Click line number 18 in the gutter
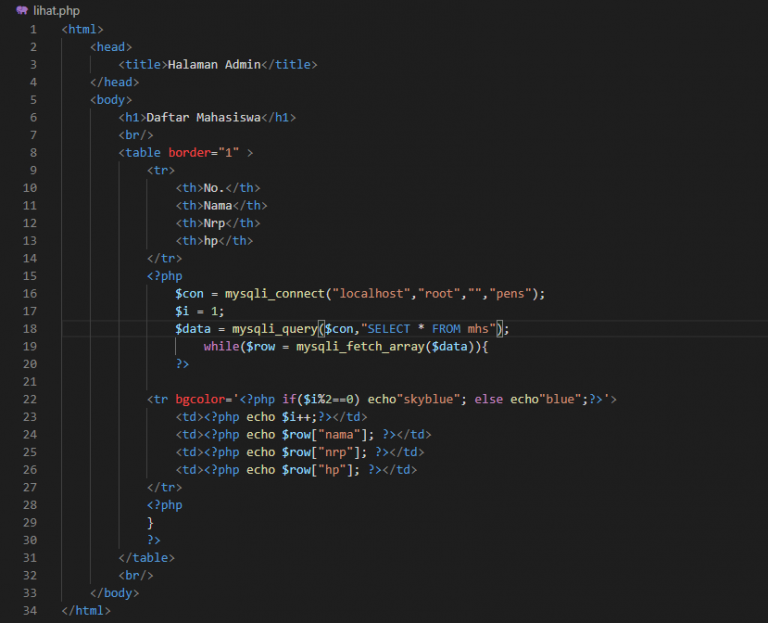This screenshot has height=623, width=768. 30,328
